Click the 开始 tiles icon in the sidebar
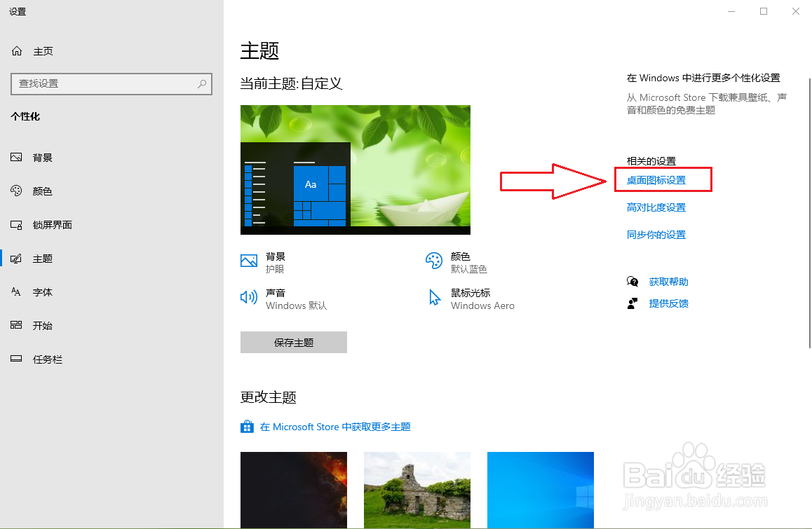This screenshot has width=812, height=529. coord(16,325)
